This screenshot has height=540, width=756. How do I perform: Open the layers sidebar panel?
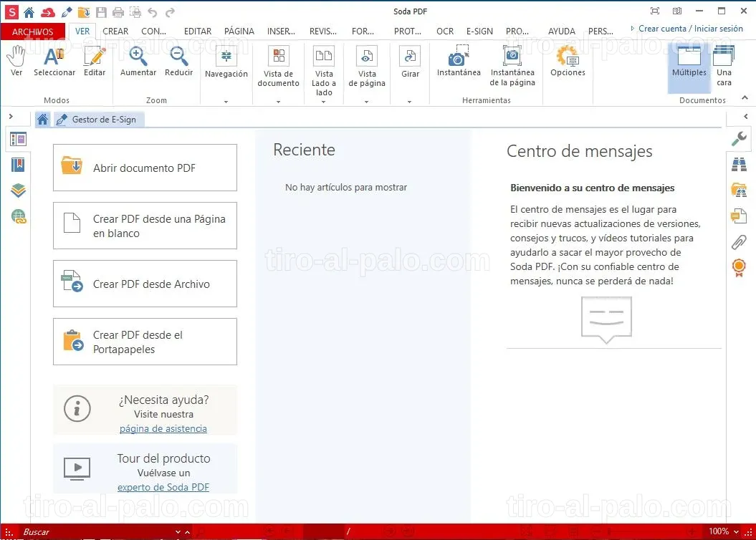pos(19,191)
